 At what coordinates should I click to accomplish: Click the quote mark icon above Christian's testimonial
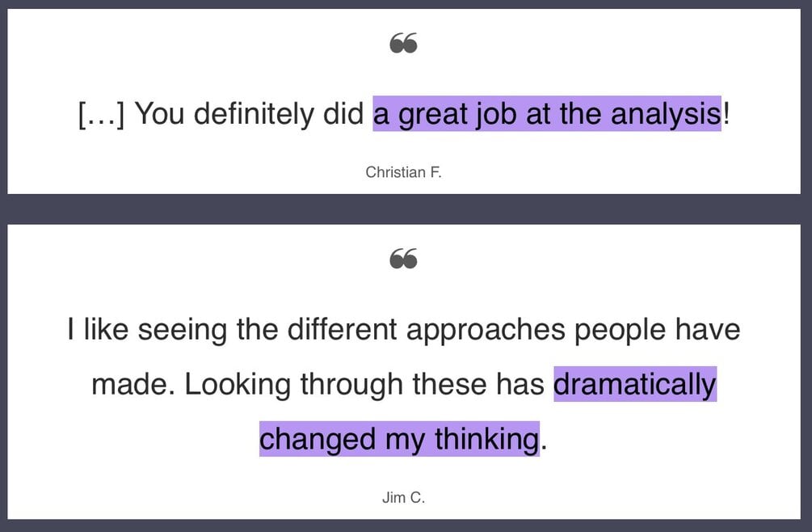[403, 43]
